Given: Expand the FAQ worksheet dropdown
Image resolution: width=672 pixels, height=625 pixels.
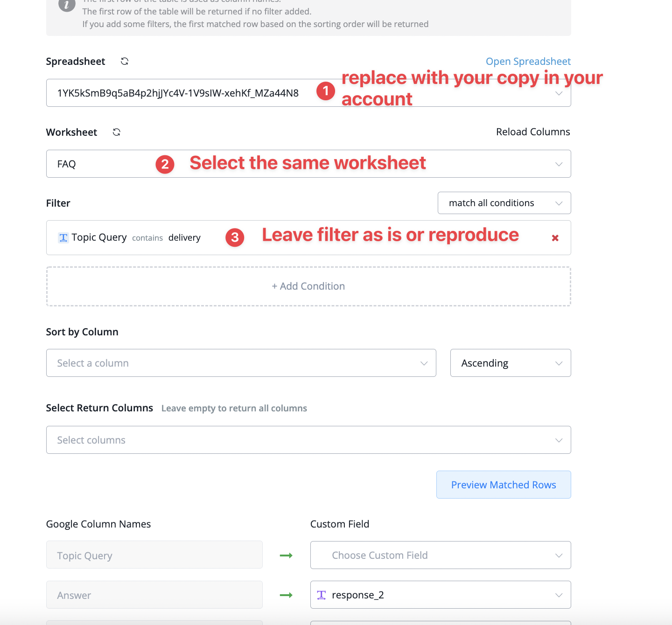Looking at the screenshot, I should pyautogui.click(x=308, y=164).
